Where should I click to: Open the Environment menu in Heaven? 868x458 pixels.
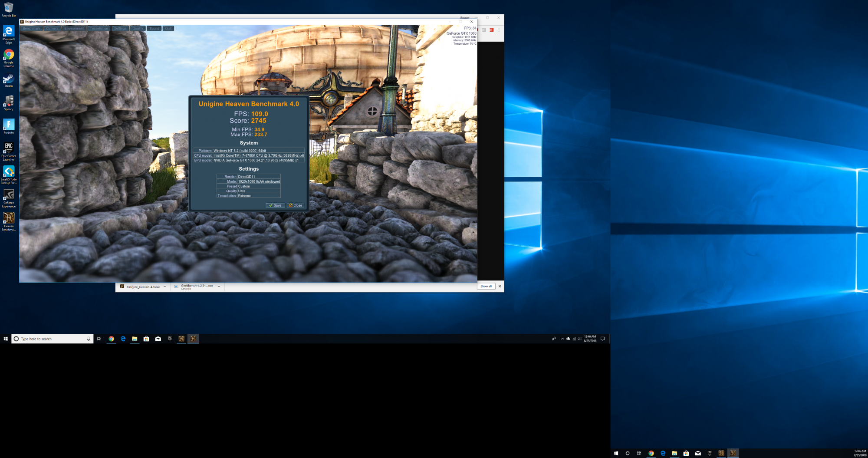coord(74,29)
